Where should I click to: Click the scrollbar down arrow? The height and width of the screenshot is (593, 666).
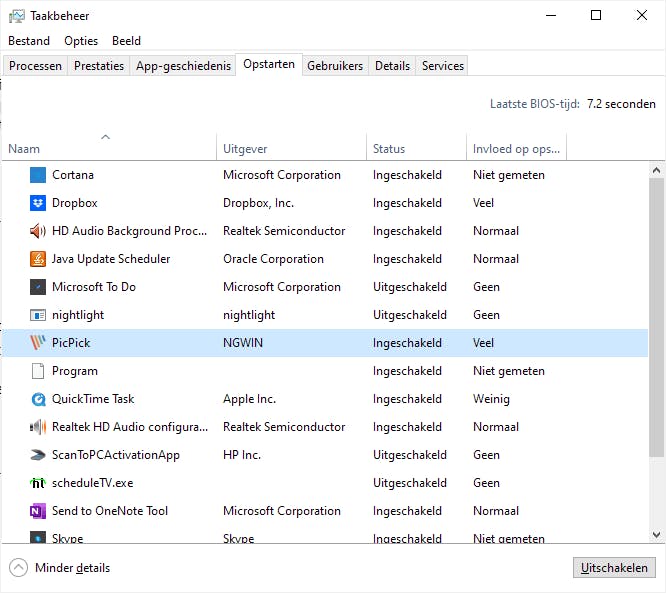tap(657, 536)
